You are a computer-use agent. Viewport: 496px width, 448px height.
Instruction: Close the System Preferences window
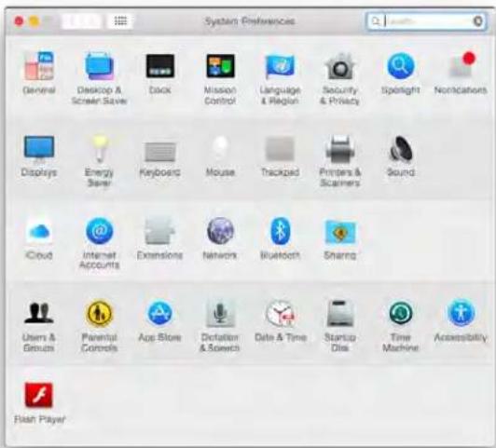pos(19,21)
